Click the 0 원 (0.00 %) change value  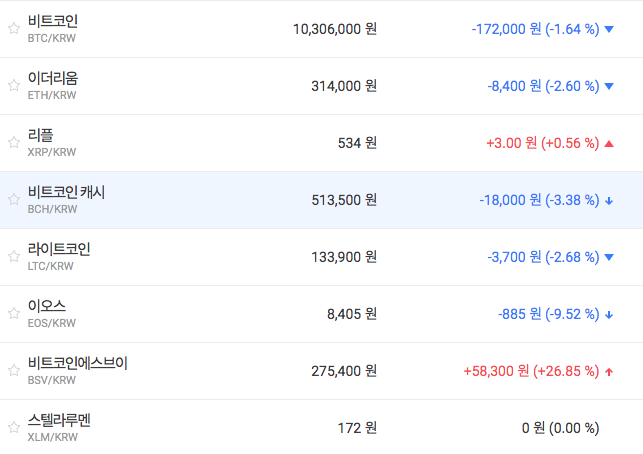[560, 428]
